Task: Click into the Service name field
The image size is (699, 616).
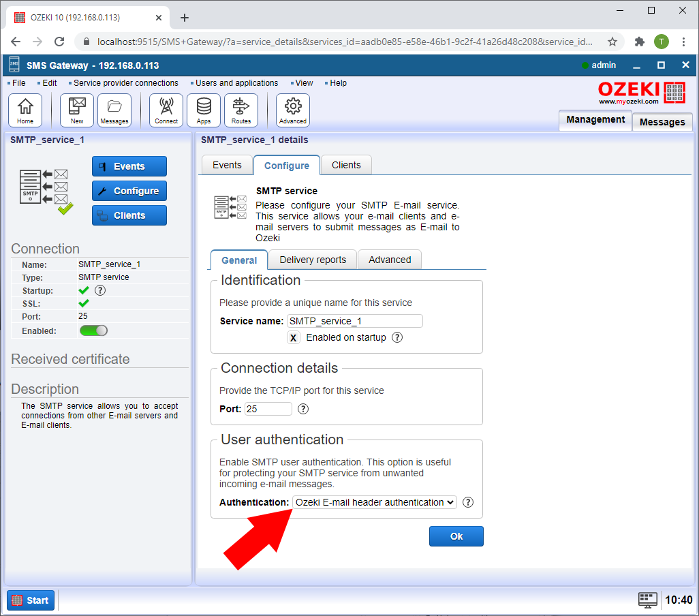Action: click(x=354, y=321)
